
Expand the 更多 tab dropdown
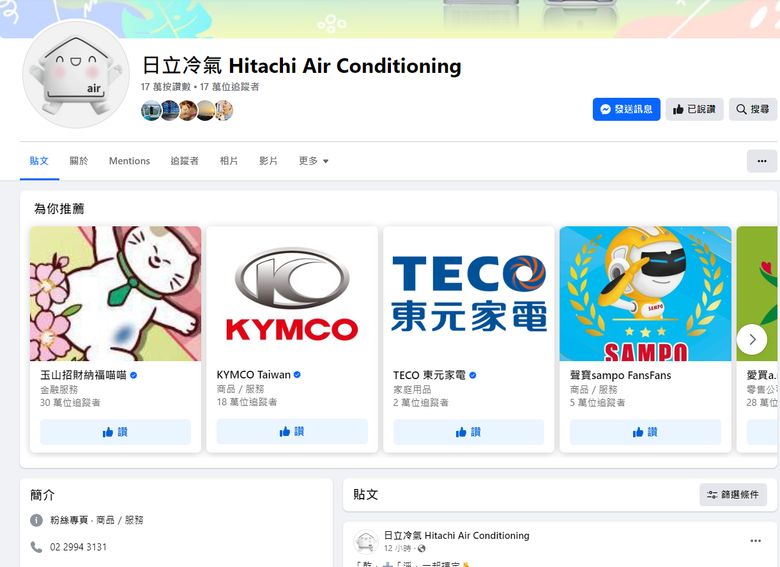(x=313, y=161)
